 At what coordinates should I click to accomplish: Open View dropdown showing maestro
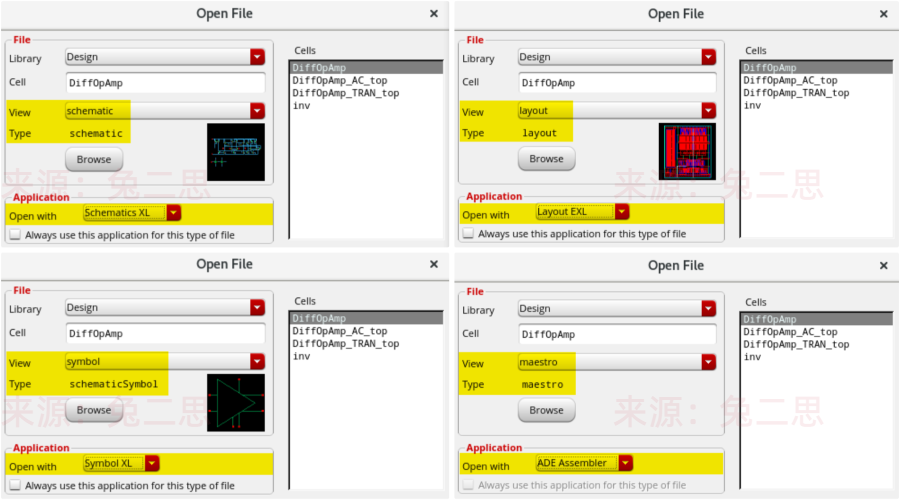[x=708, y=362]
